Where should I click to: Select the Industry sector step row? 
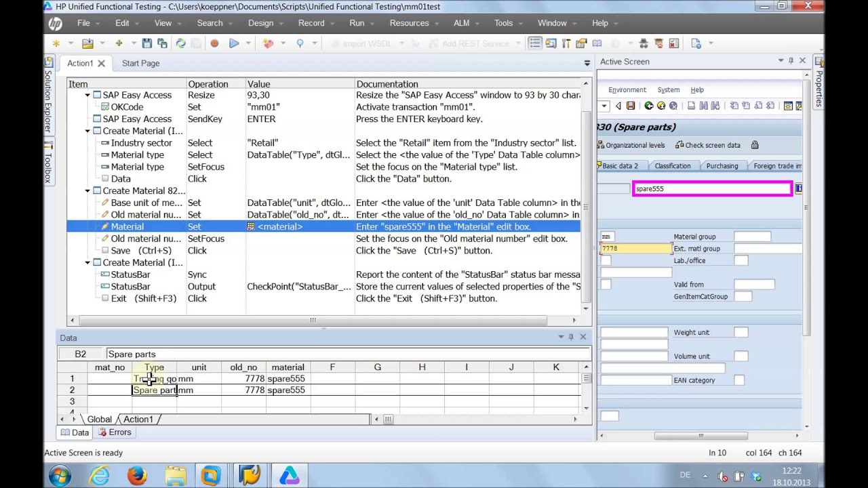point(323,143)
